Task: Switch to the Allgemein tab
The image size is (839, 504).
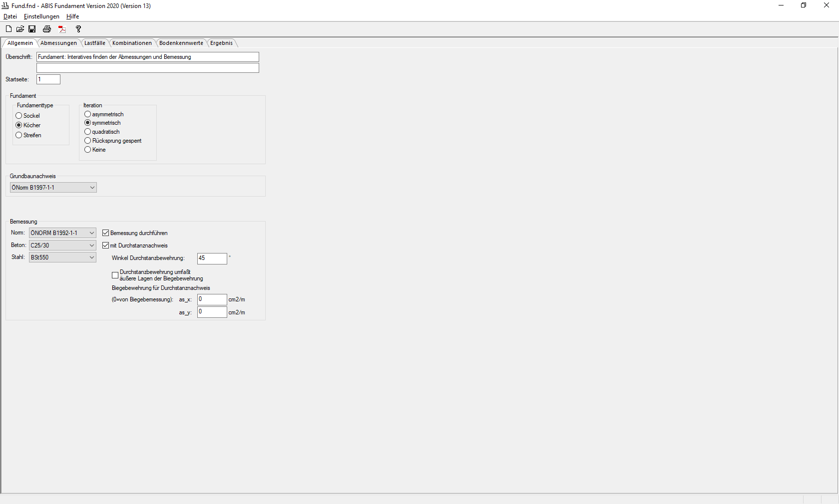Action: (20, 43)
